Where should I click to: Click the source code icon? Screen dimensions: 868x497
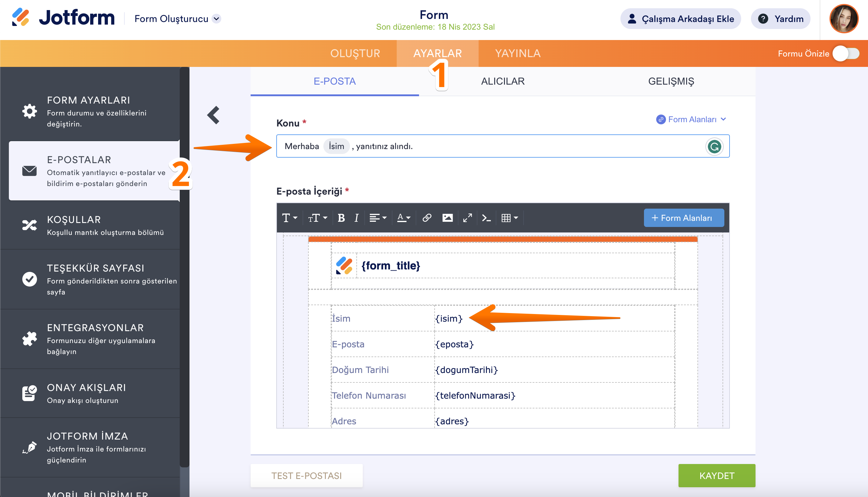click(486, 218)
